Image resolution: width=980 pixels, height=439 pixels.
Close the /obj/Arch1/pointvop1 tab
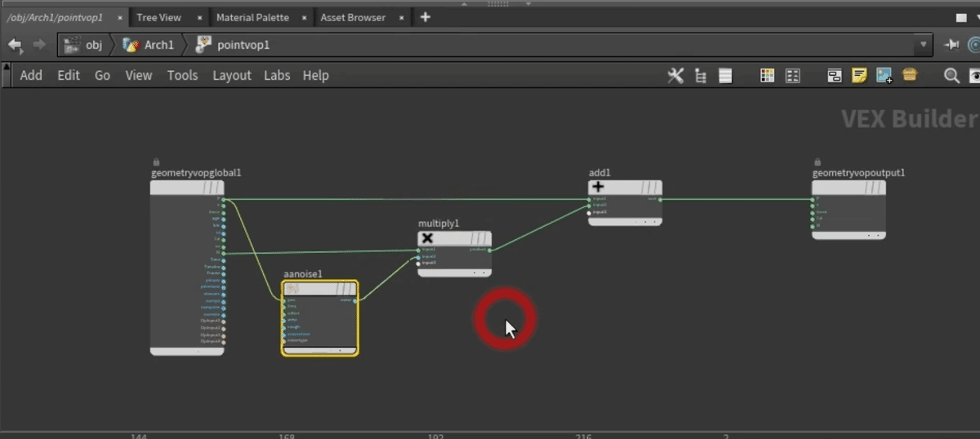120,17
